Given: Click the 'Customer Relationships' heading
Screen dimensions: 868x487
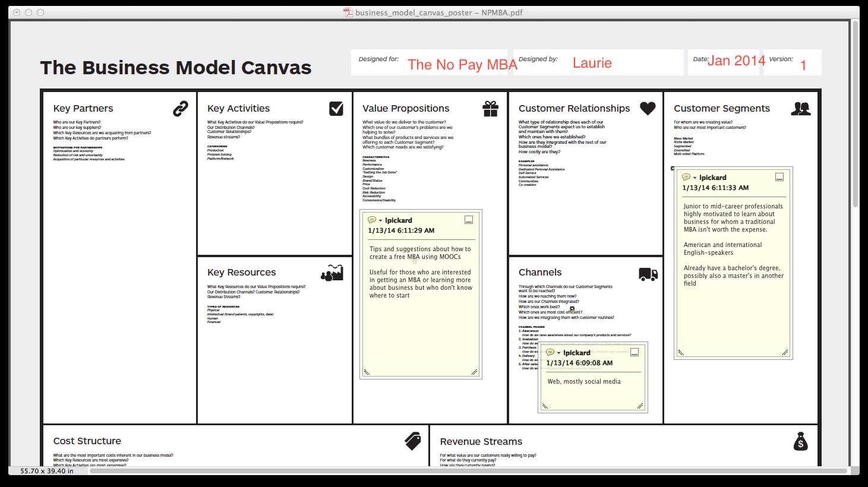Looking at the screenshot, I should (574, 108).
